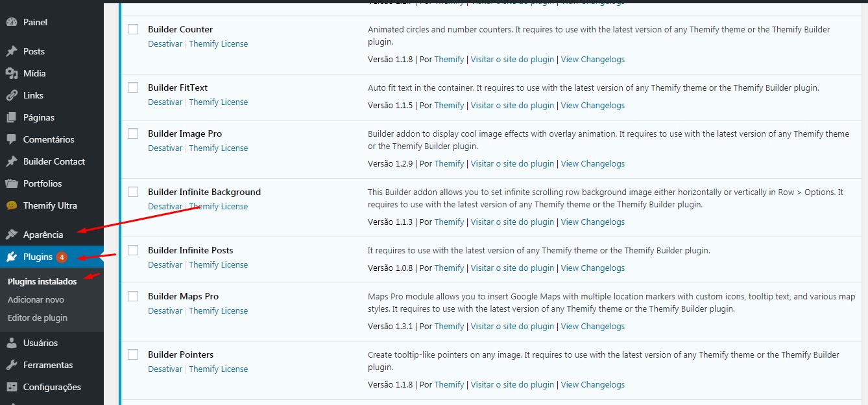
Task: Check the Builder Pointers checkbox
Action: point(133,354)
